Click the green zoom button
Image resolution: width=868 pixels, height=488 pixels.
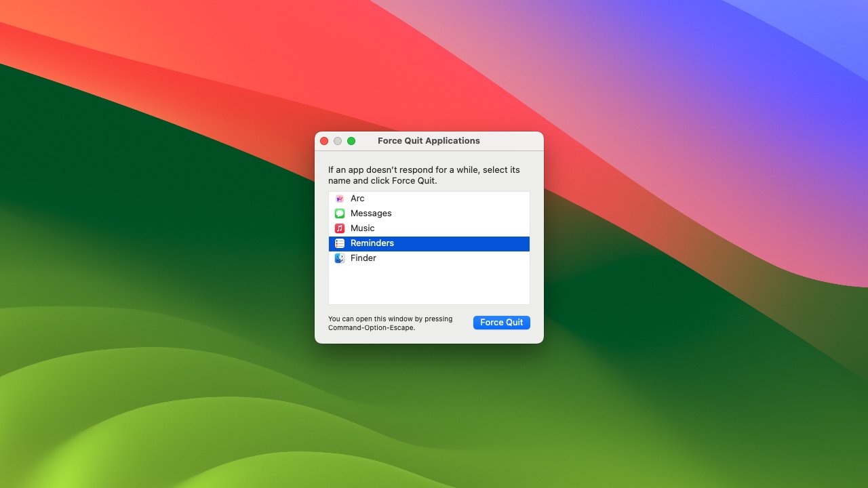[351, 141]
